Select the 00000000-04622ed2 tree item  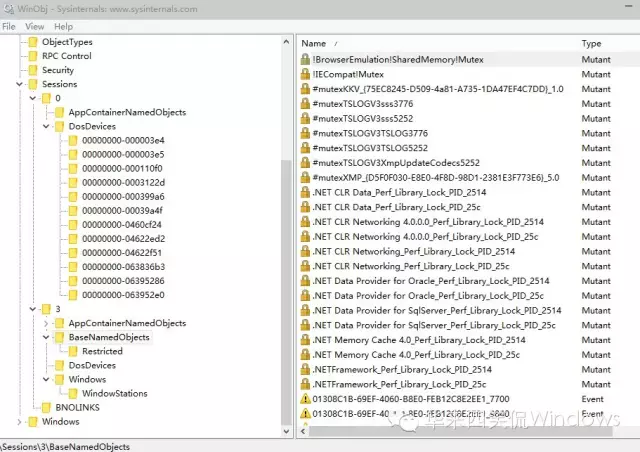pyautogui.click(x=124, y=239)
